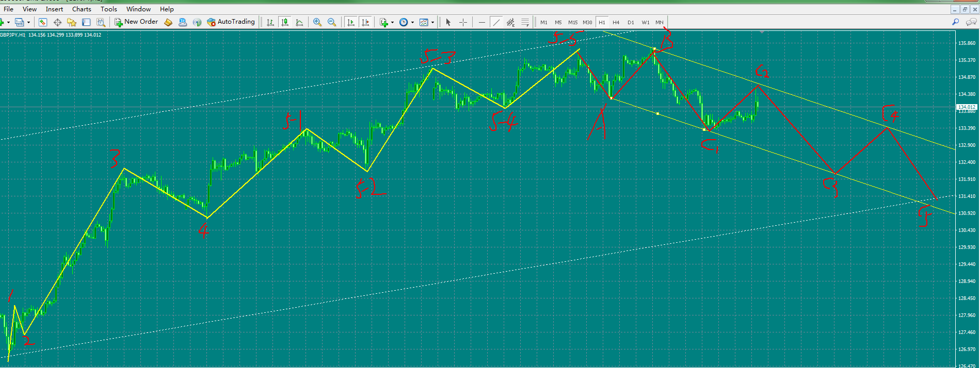Expand the profiles dropdown arrow

28,22
